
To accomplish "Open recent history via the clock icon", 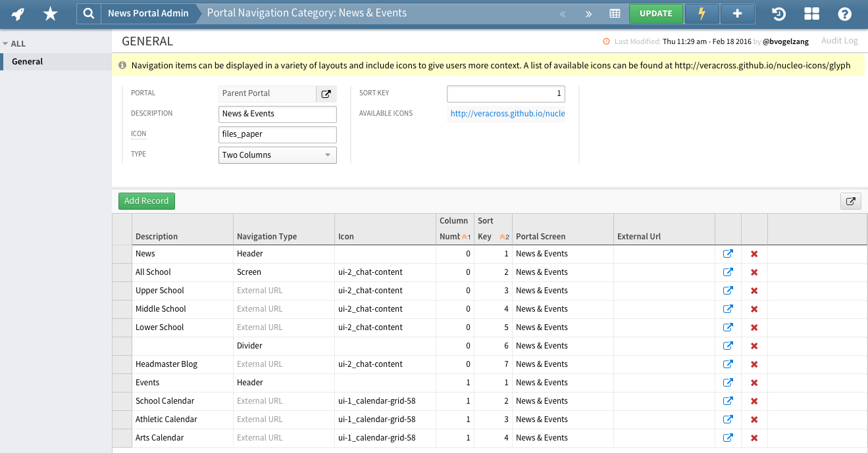I will (x=779, y=13).
